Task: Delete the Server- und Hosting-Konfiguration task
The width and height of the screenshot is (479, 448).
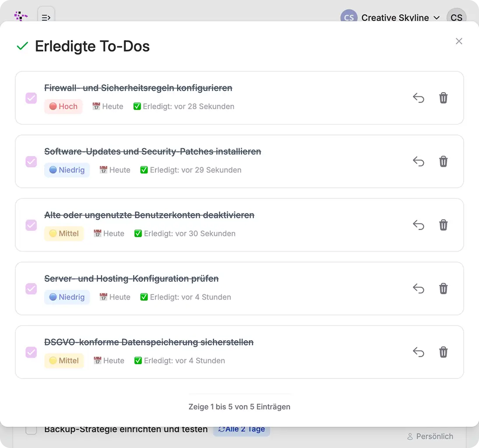Action: [443, 289]
